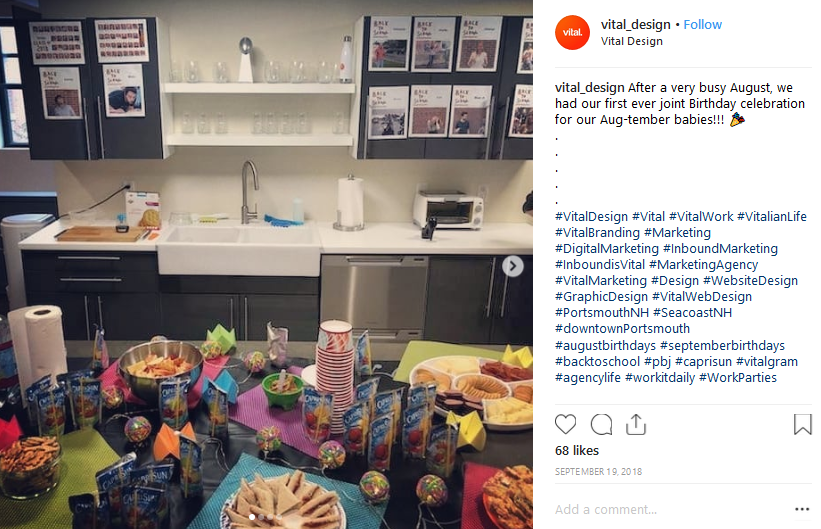Open the #PortsmouthNH hashtag
The height and width of the screenshot is (529, 821).
point(602,313)
